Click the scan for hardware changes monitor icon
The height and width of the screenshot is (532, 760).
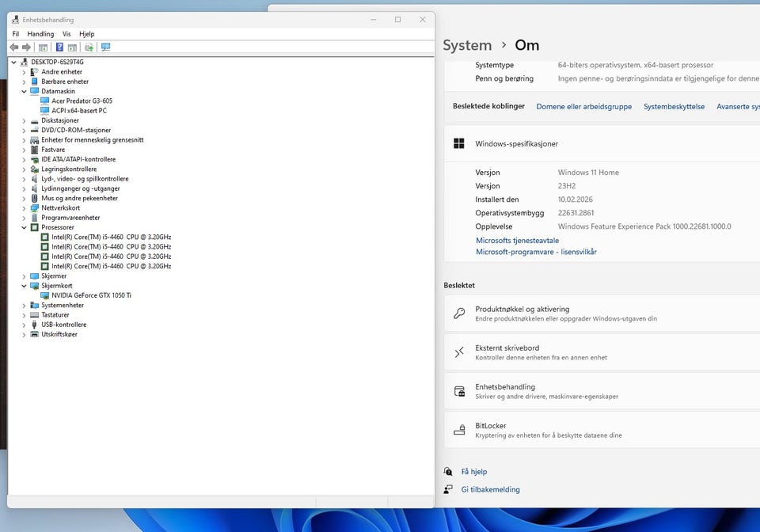tap(105, 47)
